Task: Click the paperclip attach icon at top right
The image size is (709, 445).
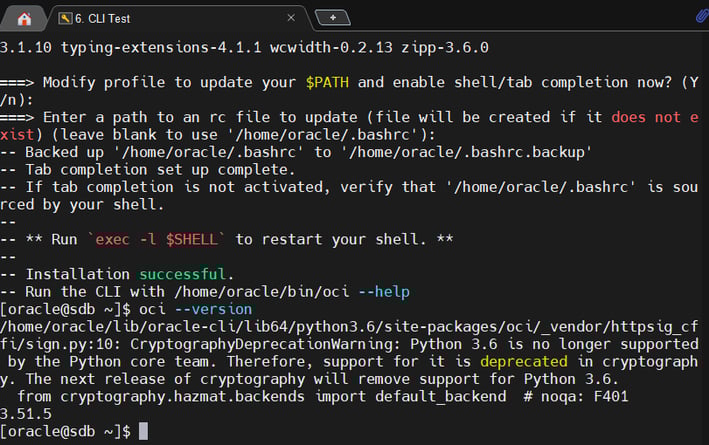Action: coord(702,17)
